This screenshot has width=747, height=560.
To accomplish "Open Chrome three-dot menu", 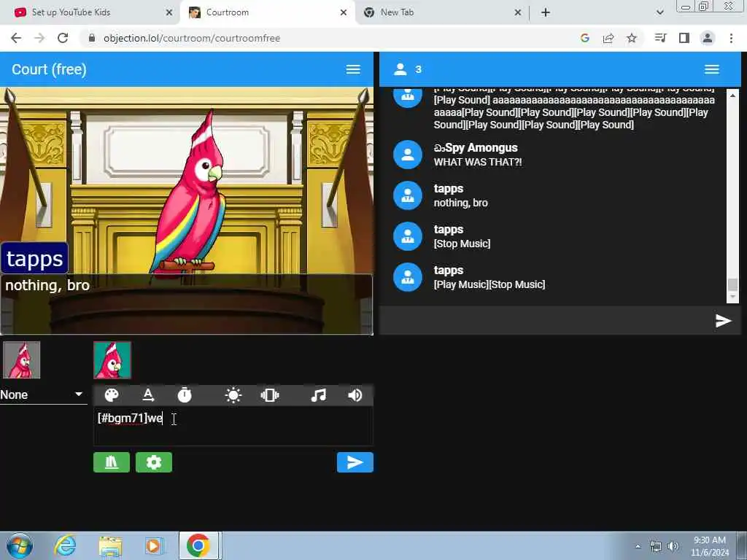I will pos(731,38).
